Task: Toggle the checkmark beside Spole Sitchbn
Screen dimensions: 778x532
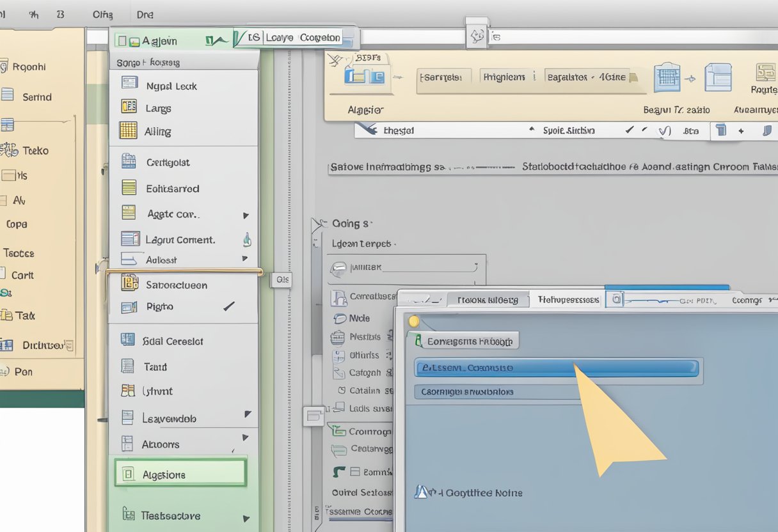Action: point(630,130)
